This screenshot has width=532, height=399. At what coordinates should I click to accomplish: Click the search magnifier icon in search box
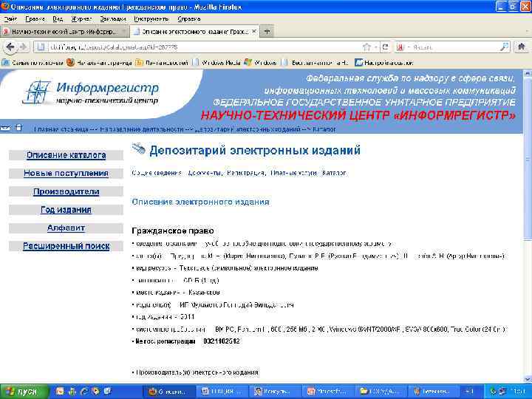click(x=505, y=47)
